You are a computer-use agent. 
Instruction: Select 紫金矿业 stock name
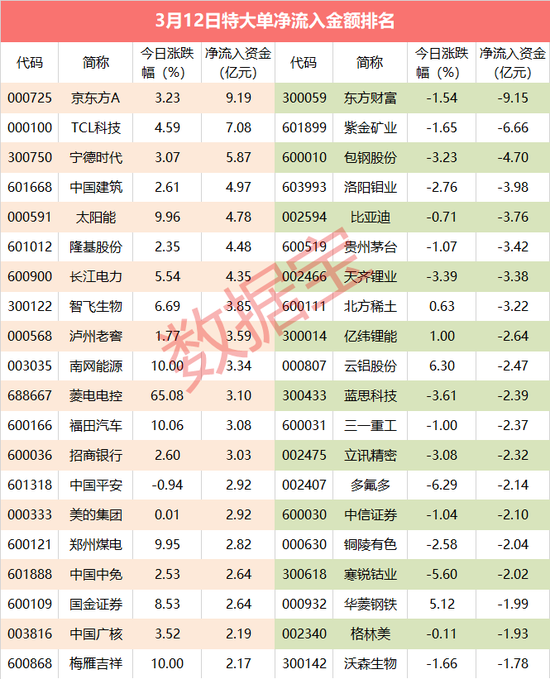pos(370,128)
